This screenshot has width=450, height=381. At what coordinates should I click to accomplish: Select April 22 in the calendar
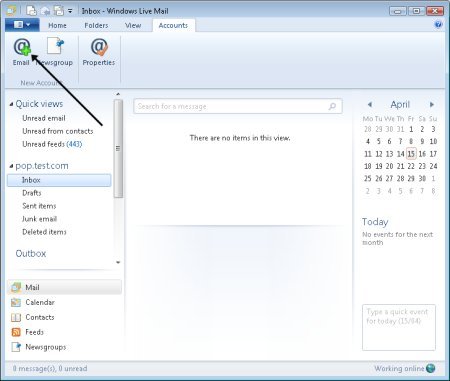pos(411,166)
